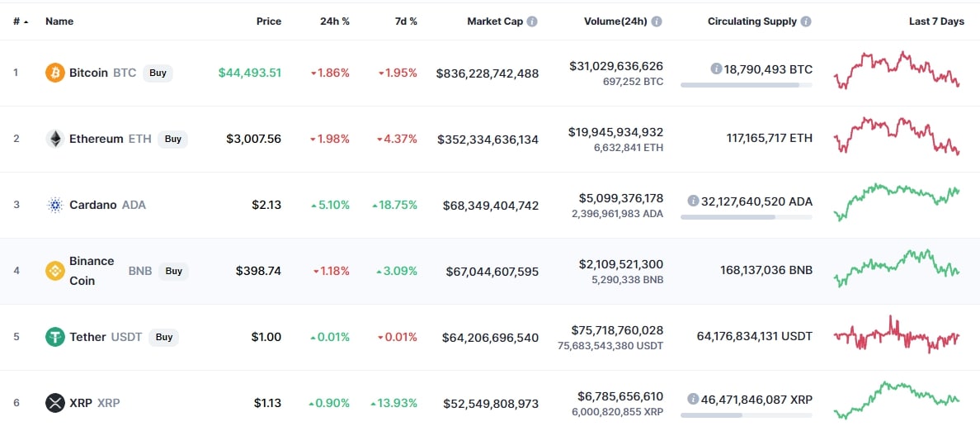Click Cardano 24h change 5.10%
The image size is (980, 431).
coord(330,205)
